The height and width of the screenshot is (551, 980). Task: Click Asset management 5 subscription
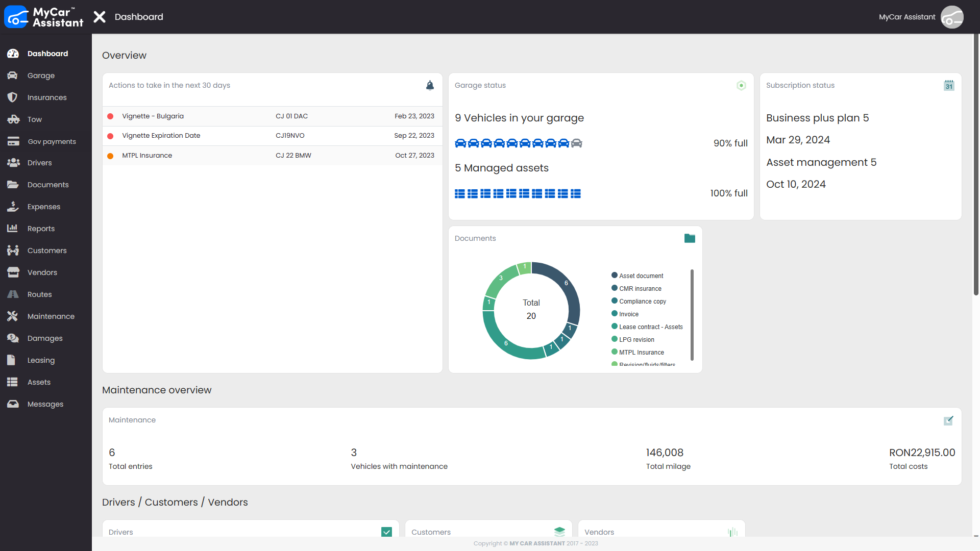click(821, 162)
